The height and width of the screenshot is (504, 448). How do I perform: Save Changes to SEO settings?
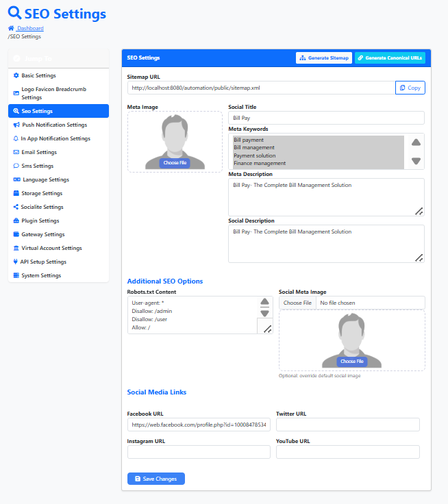click(x=156, y=479)
